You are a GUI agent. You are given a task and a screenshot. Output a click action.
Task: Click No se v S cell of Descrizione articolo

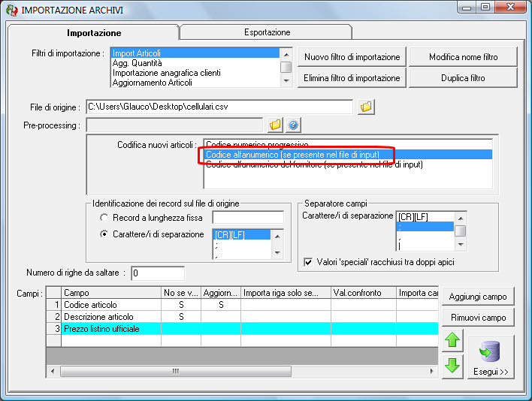tap(181, 317)
